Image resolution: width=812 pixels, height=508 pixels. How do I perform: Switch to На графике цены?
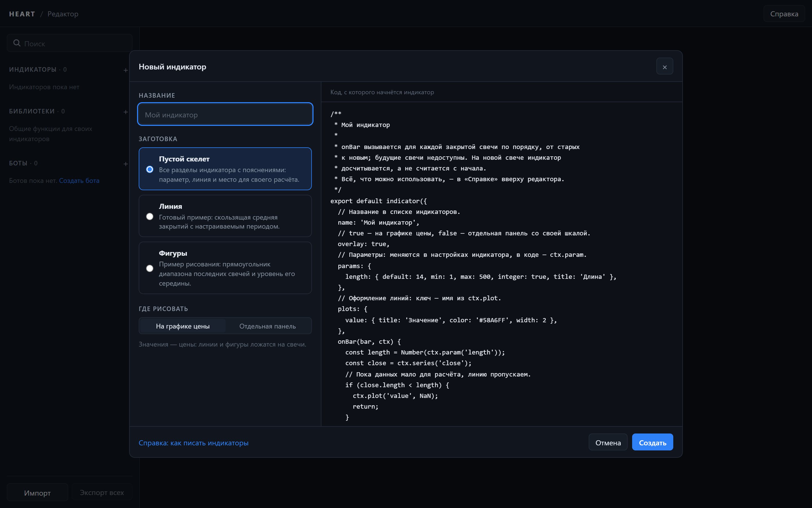[x=182, y=326]
